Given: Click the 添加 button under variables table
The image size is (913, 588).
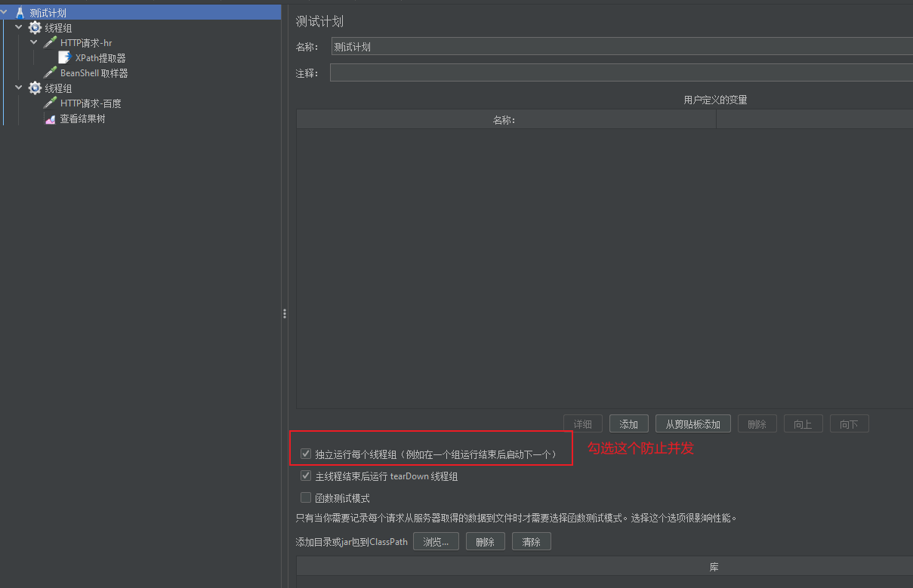Looking at the screenshot, I should tap(629, 424).
